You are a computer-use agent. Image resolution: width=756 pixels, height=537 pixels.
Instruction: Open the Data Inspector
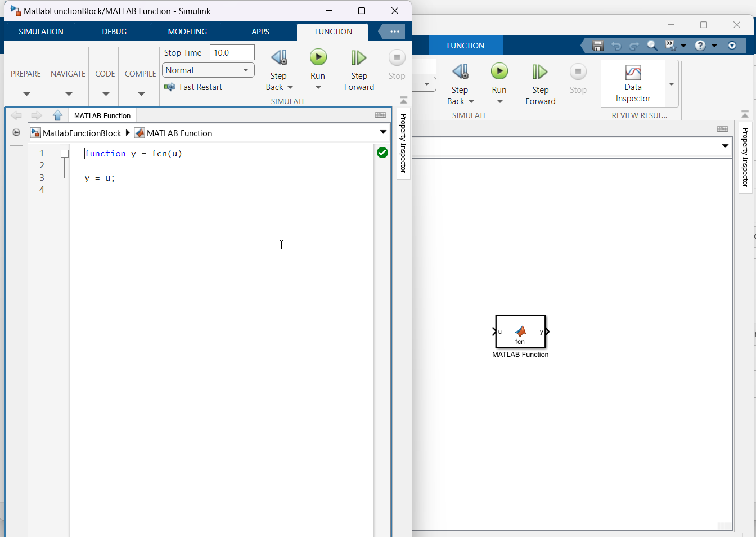pyautogui.click(x=633, y=83)
